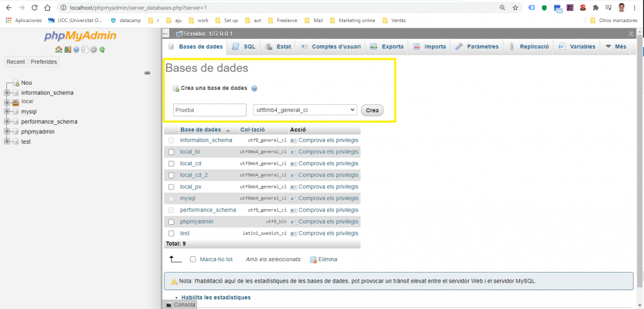Screen dimensions: 644x309
Task: Click the log out door icon
Action: click(67, 50)
